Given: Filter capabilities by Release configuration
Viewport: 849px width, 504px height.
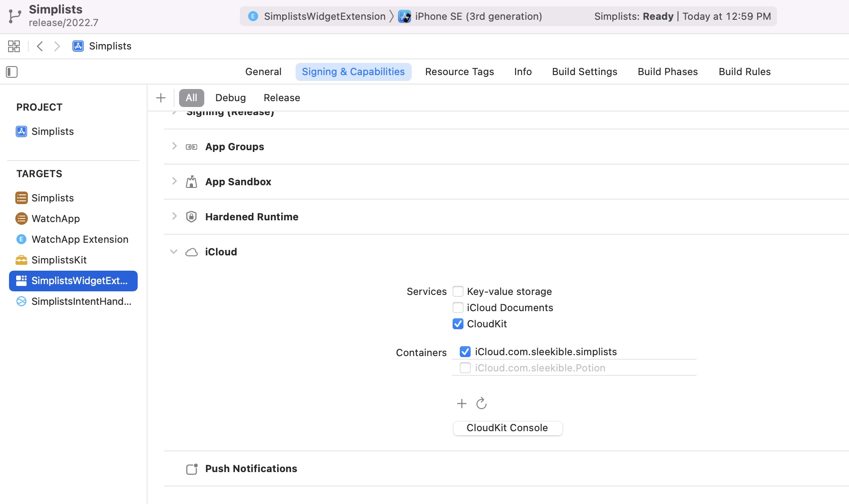Looking at the screenshot, I should click(282, 98).
